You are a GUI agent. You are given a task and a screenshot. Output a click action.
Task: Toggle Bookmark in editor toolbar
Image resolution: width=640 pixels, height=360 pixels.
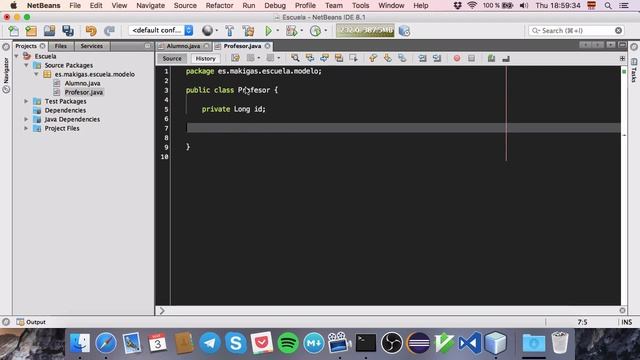click(x=402, y=58)
